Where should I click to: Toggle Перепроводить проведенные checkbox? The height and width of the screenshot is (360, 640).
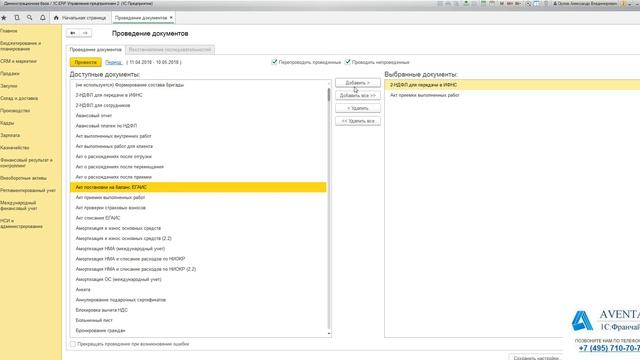(274, 62)
